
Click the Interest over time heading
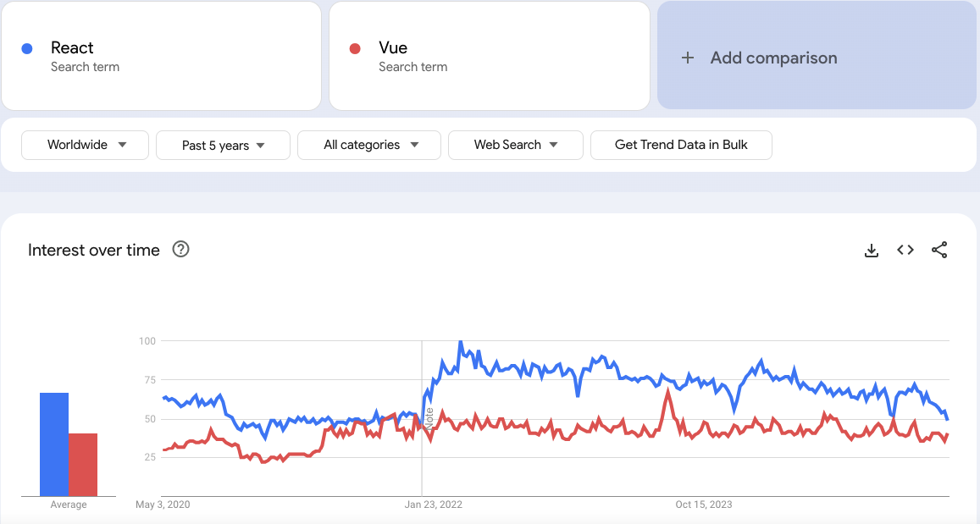coord(94,250)
